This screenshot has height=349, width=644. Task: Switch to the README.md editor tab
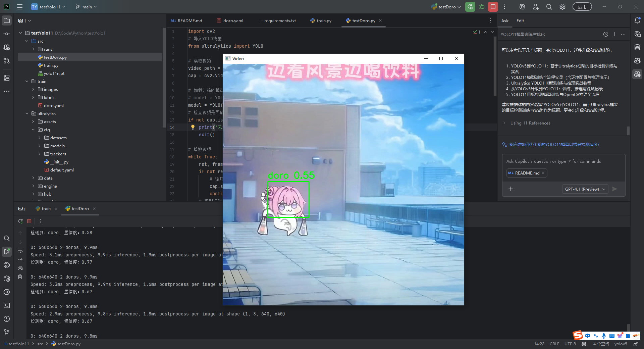[186, 20]
